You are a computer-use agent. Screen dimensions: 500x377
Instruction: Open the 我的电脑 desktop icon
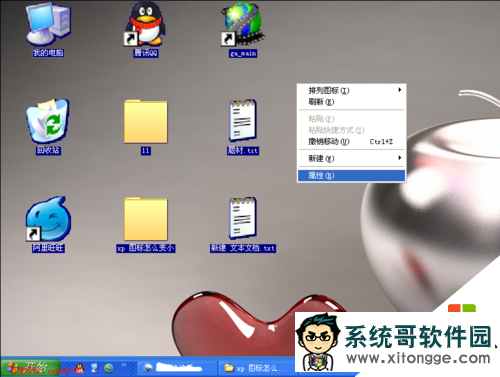[x=48, y=24]
